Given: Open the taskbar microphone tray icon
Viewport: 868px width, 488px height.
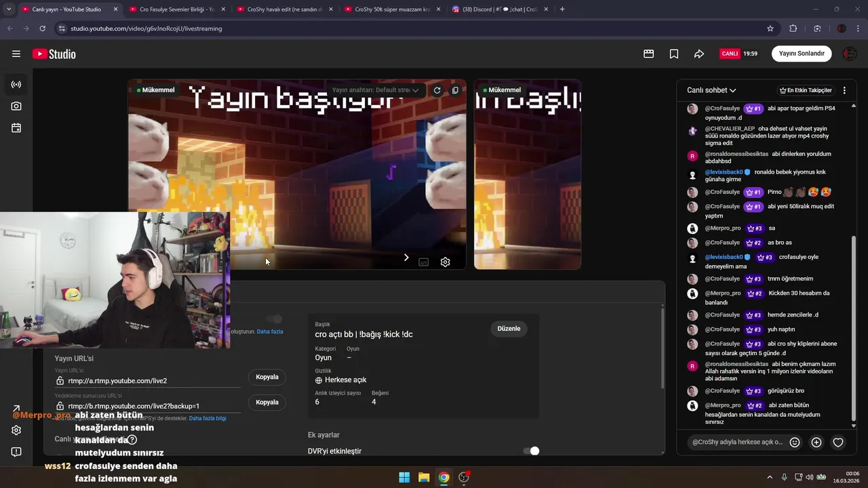Looking at the screenshot, I should 784,477.
